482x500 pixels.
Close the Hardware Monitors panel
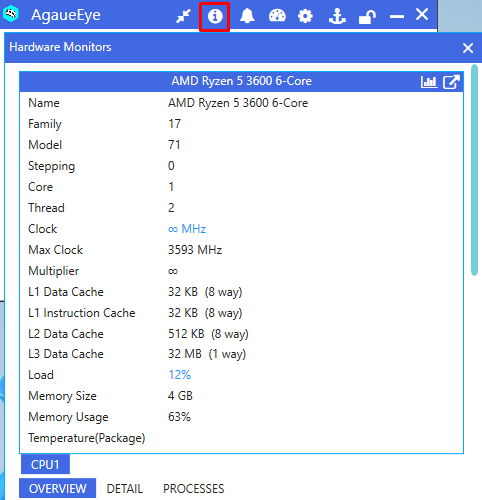click(x=468, y=48)
